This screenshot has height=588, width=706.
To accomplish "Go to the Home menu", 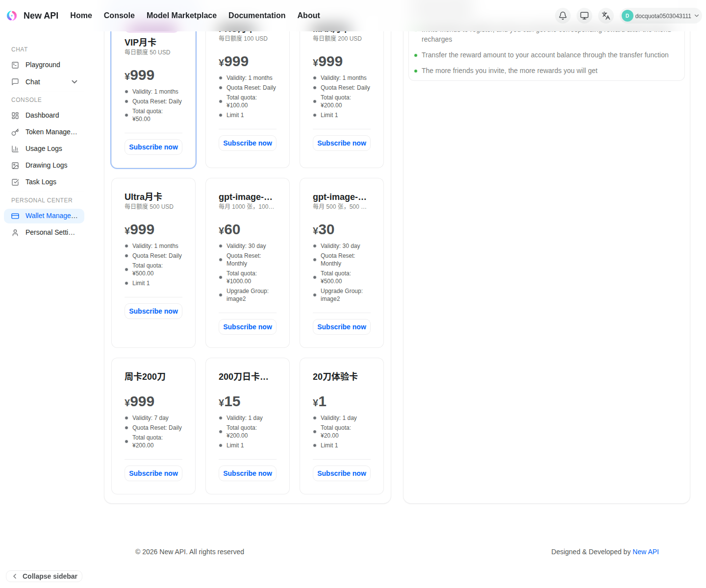I will [81, 16].
